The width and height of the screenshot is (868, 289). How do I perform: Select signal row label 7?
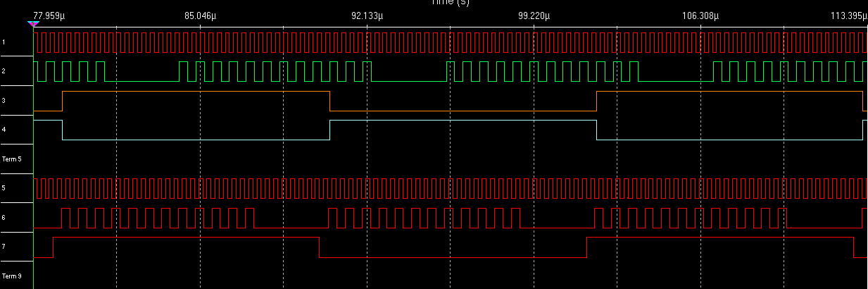4,247
